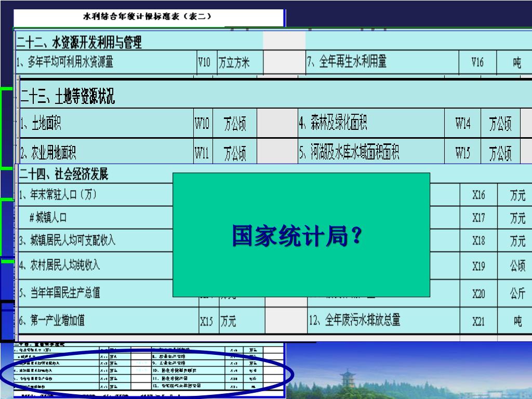Select the row label 2、农业用地面积
This screenshot has height=399, width=532.
click(x=48, y=153)
